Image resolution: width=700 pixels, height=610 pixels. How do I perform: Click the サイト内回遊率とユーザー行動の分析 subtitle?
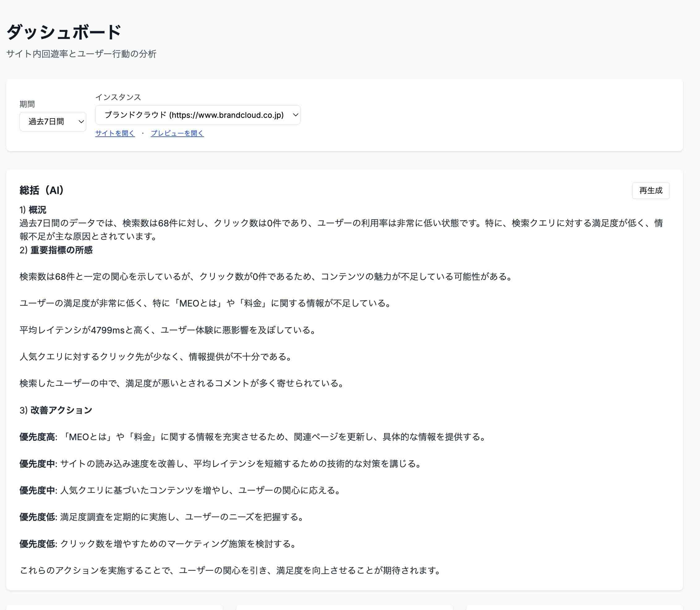point(81,54)
